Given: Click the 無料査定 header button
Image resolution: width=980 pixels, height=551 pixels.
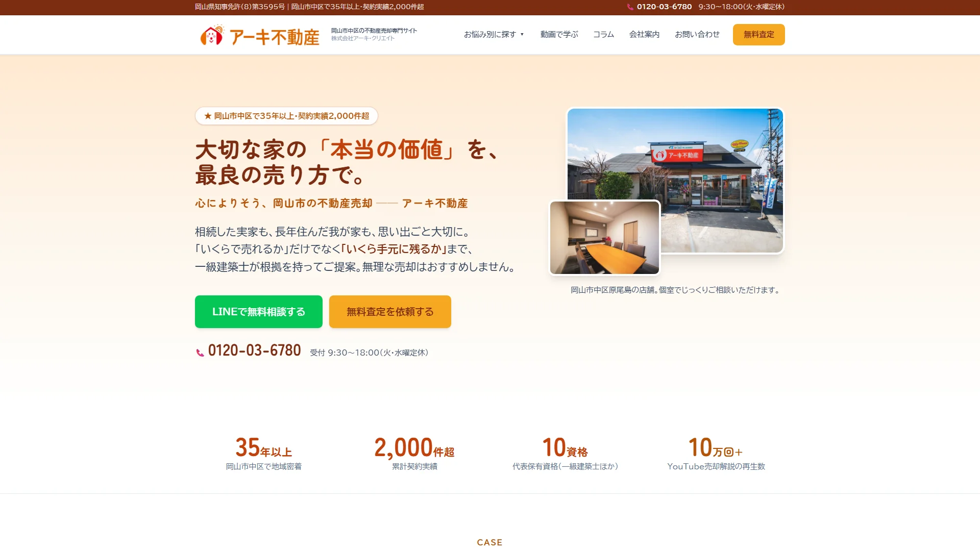Looking at the screenshot, I should point(758,35).
